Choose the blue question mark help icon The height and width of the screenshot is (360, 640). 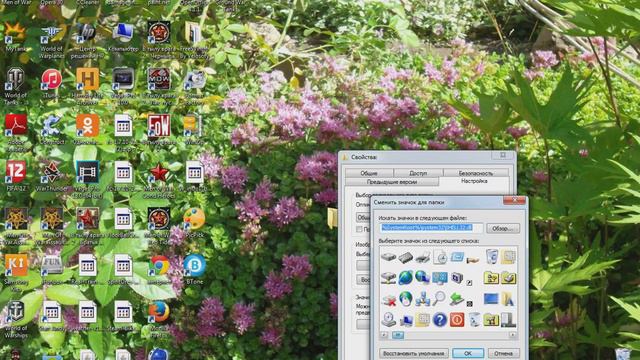click(x=440, y=320)
